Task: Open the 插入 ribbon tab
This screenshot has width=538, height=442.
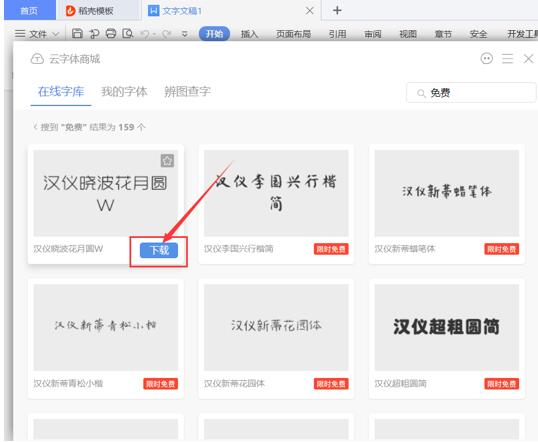Action: 249,34
